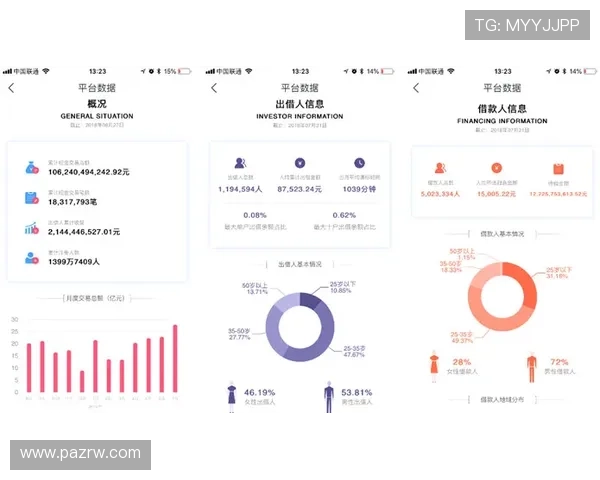Tap back arrow on Financing Information screen
Screen dimensions: 600x480
click(x=416, y=88)
